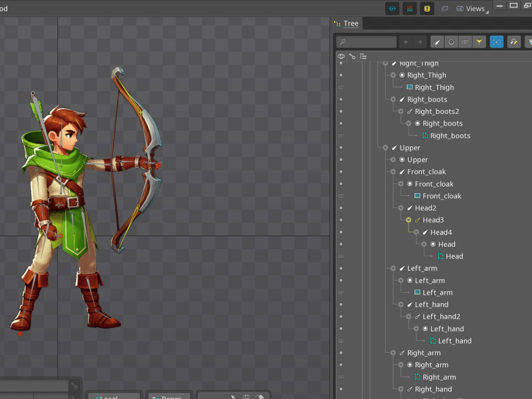
Task: Click the overlapping windows icon beside Views
Action: (444, 9)
